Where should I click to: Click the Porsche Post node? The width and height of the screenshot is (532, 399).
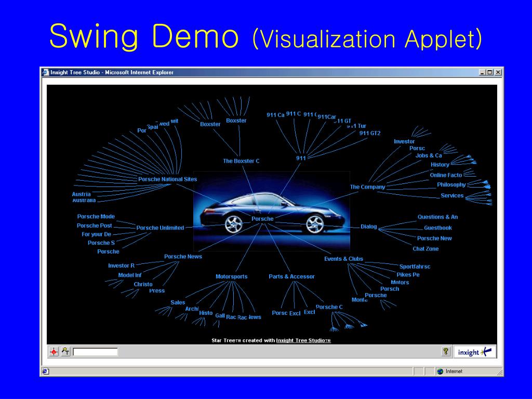(95, 225)
